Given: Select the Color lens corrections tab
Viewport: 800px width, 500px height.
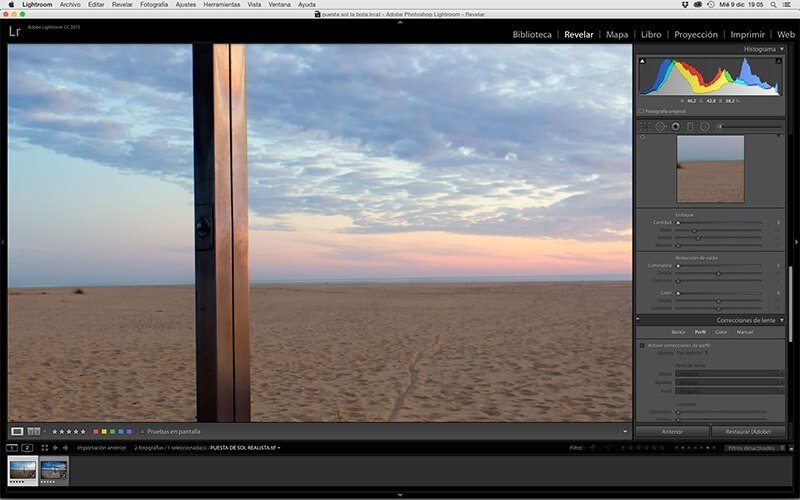Looking at the screenshot, I should point(721,332).
